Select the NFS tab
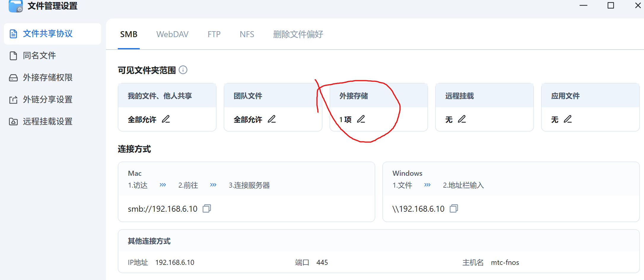This screenshot has height=280, width=644. pyautogui.click(x=247, y=34)
